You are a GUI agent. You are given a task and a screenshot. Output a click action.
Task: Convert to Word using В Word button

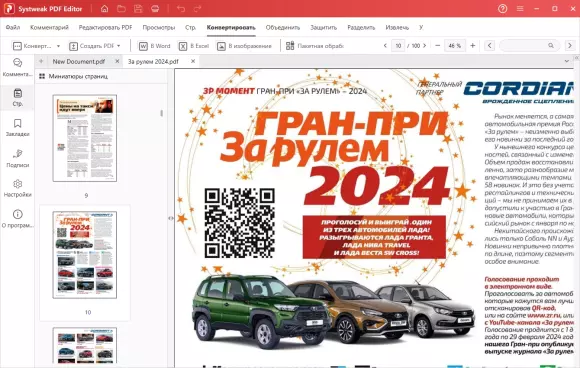[155, 46]
